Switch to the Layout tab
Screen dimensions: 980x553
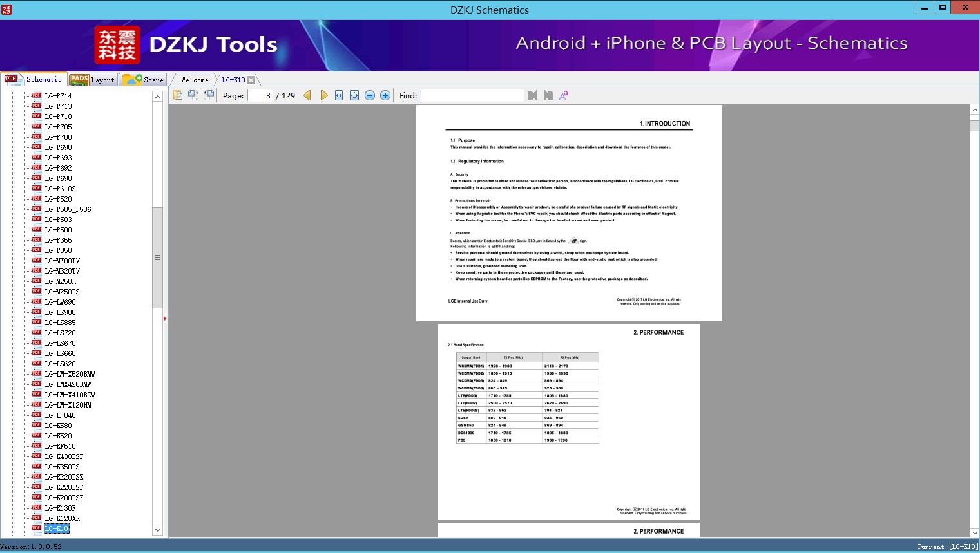click(92, 80)
